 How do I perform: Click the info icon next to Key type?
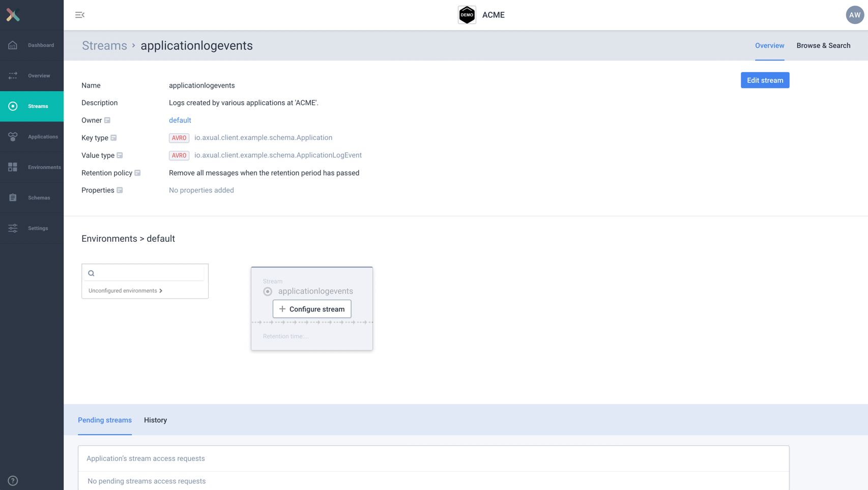point(113,138)
